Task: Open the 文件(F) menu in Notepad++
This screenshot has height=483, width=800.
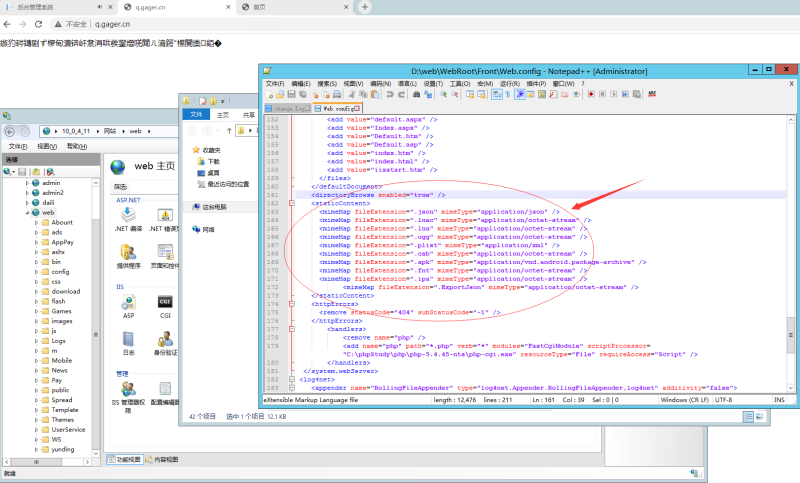Action: pyautogui.click(x=274, y=84)
